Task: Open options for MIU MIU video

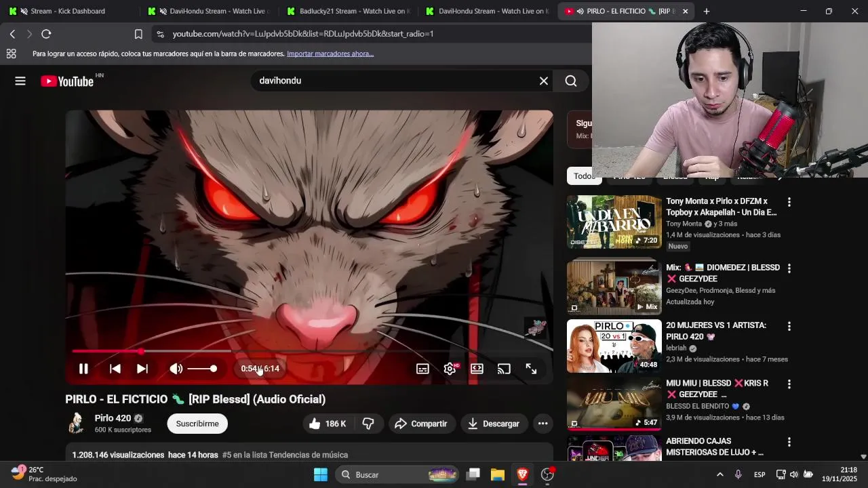Action: click(789, 384)
